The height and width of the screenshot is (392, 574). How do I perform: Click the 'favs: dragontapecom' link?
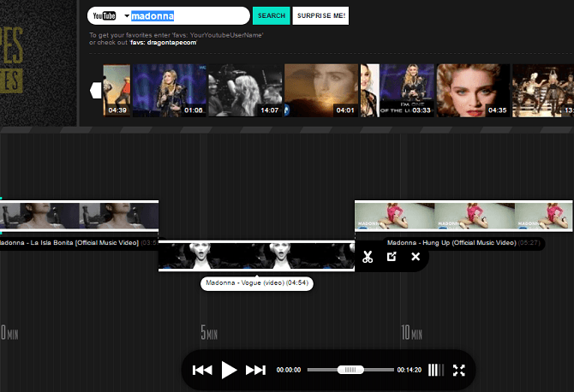tap(164, 43)
